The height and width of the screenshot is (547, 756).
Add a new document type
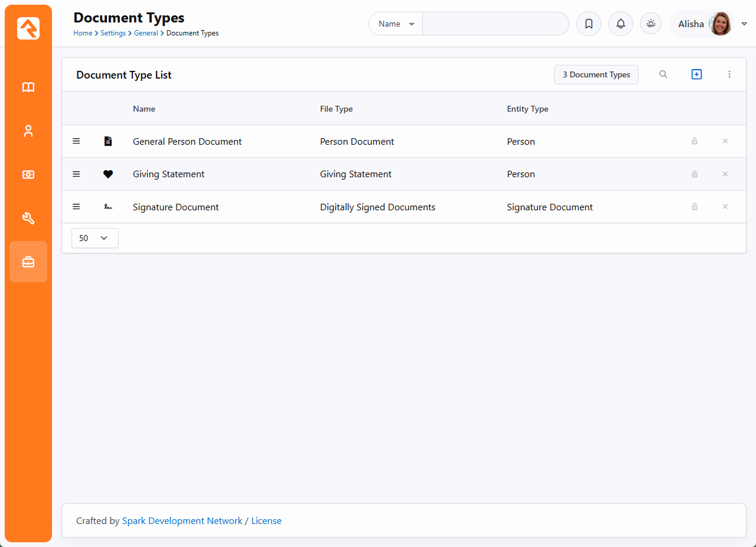click(x=696, y=74)
